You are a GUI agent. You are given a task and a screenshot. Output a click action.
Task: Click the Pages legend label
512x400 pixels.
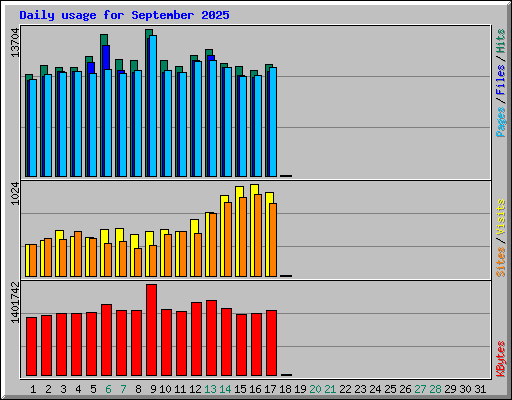click(x=501, y=122)
